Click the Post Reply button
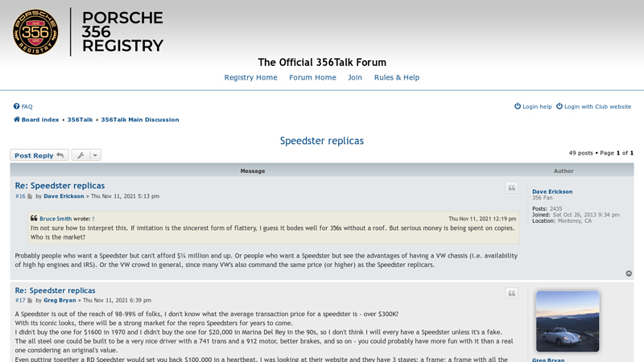Viewport: 644px width, 362px height. [x=39, y=155]
